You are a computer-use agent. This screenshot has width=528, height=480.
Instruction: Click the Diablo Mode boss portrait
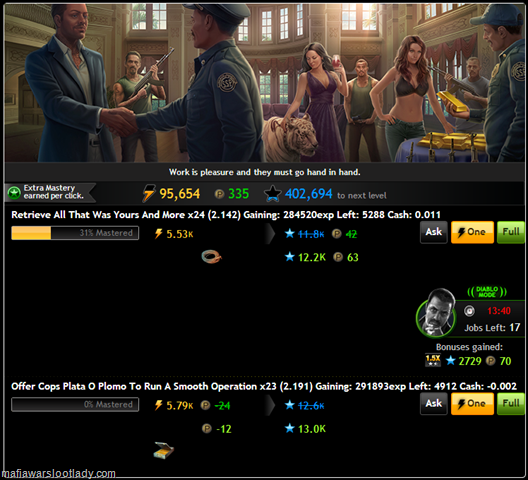[x=436, y=313]
